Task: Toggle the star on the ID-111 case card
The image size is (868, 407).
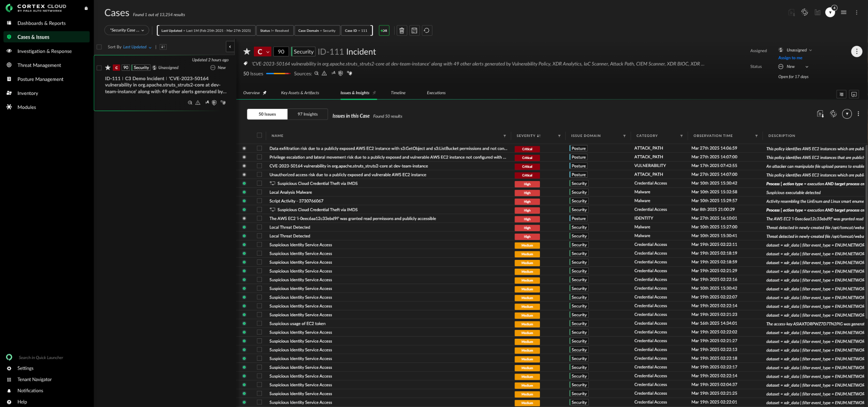Action: click(x=108, y=68)
